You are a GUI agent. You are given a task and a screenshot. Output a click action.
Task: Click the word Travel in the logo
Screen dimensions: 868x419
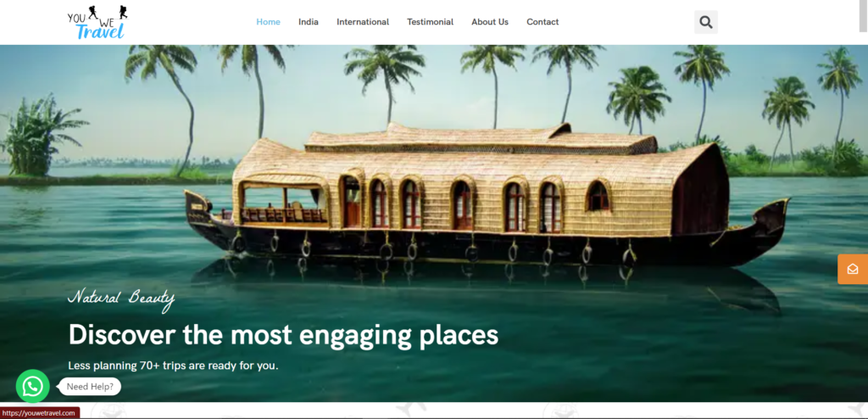tap(100, 31)
